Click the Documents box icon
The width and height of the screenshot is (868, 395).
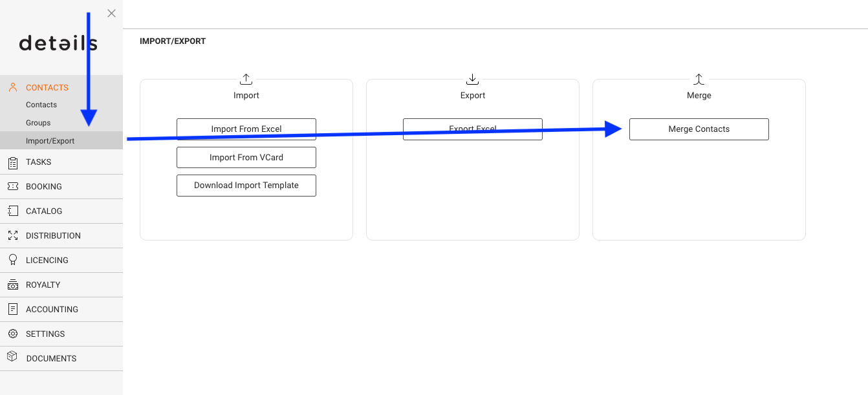(x=12, y=357)
